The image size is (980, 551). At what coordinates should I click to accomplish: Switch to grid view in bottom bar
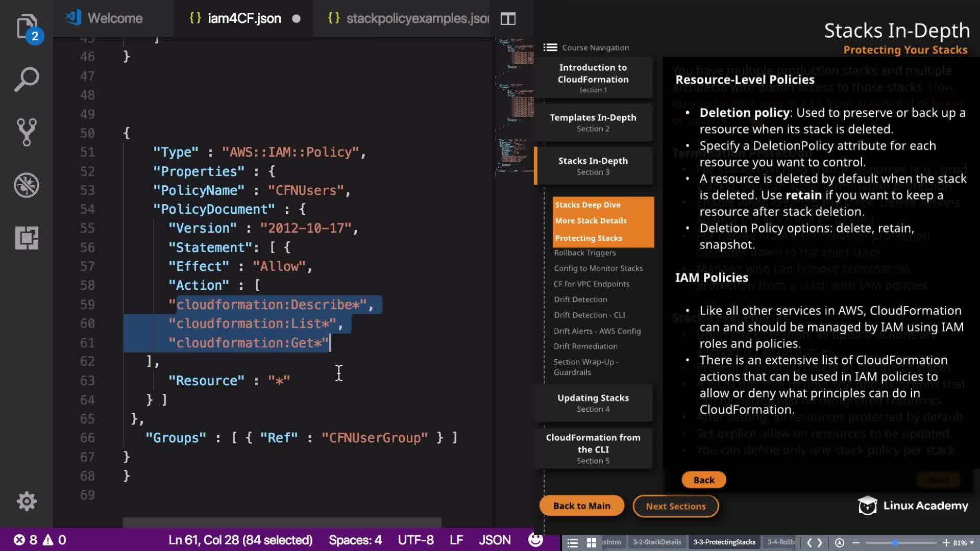[x=592, y=542]
